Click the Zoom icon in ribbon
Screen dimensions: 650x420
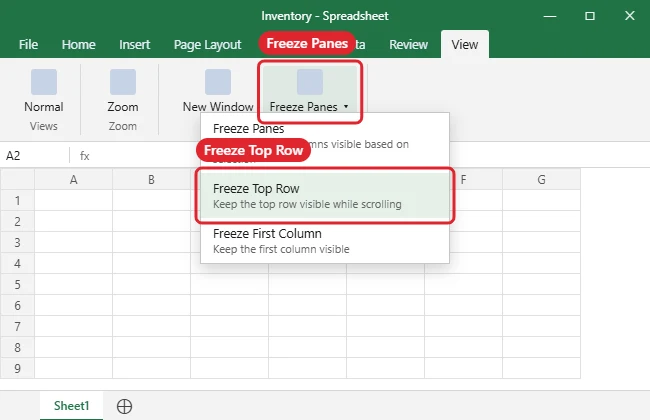[x=123, y=82]
